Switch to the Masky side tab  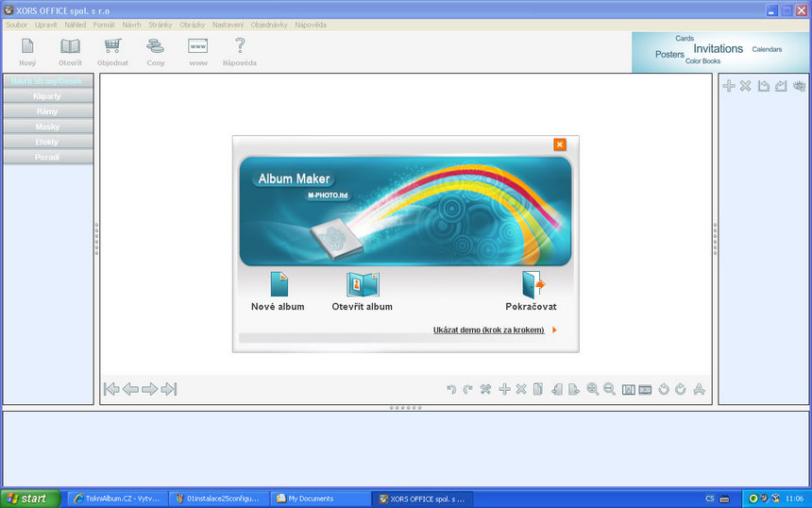[x=47, y=127]
